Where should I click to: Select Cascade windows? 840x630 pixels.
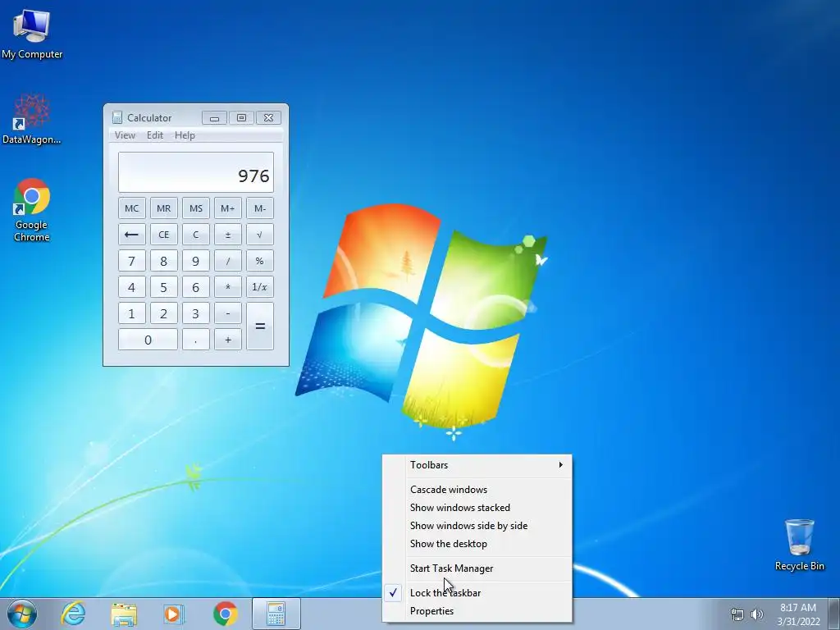477,490
